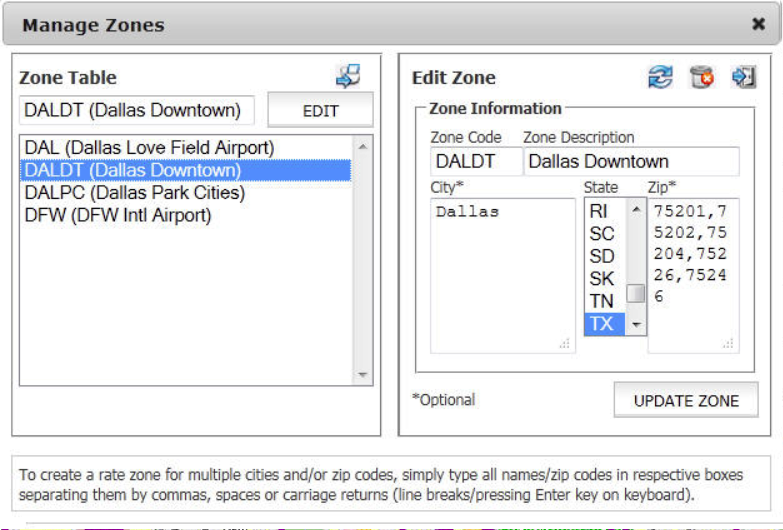Screen dimensions: 783x530
Task: Select DALPC (Dallas Park Cities) zone
Action: click(134, 192)
